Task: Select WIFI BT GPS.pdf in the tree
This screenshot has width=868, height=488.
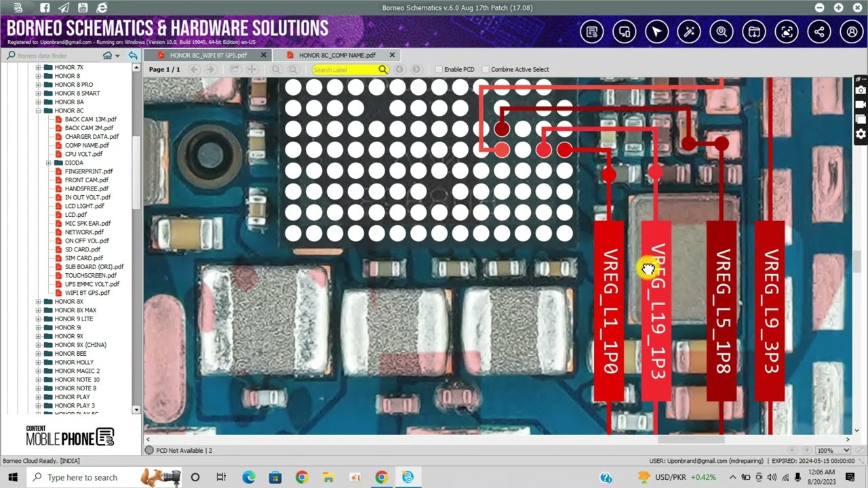Action: point(87,293)
